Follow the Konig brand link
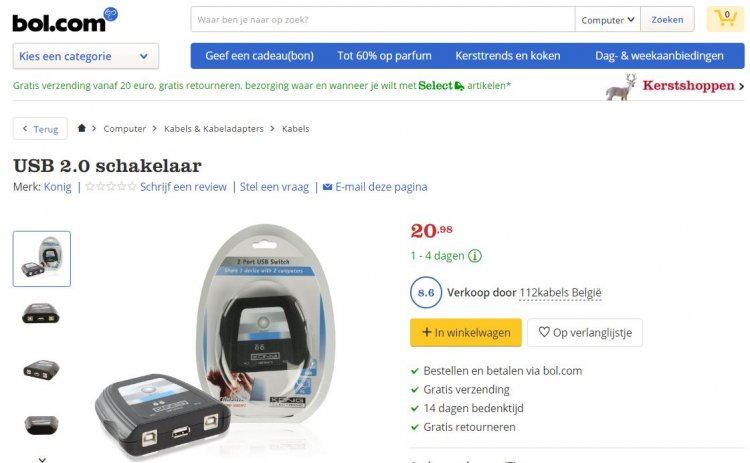The width and height of the screenshot is (750, 463). coord(57,187)
